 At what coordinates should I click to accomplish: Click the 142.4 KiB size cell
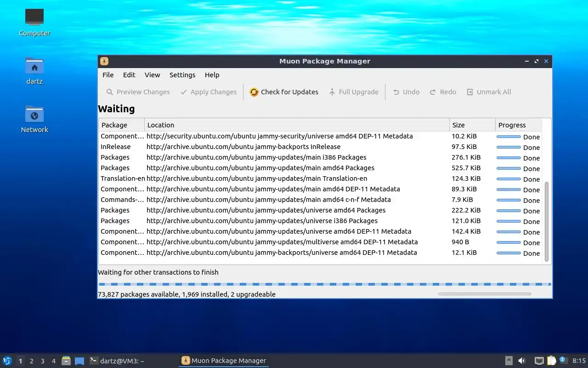[x=466, y=231]
